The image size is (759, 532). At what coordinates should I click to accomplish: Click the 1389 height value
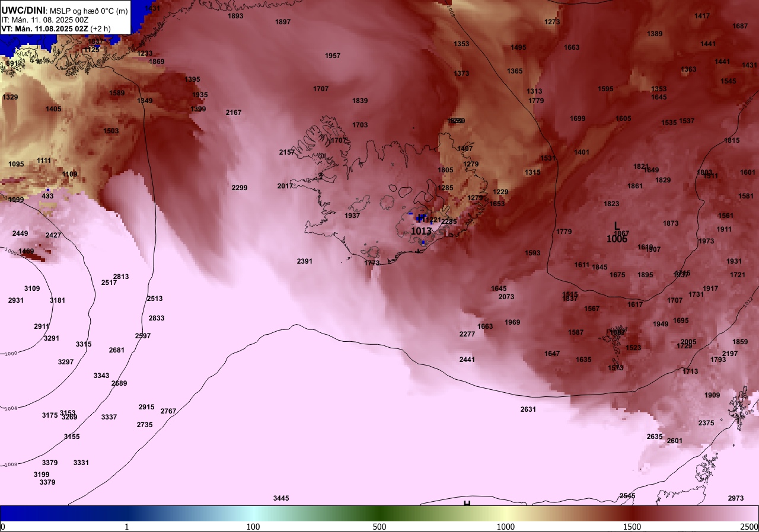tap(655, 34)
